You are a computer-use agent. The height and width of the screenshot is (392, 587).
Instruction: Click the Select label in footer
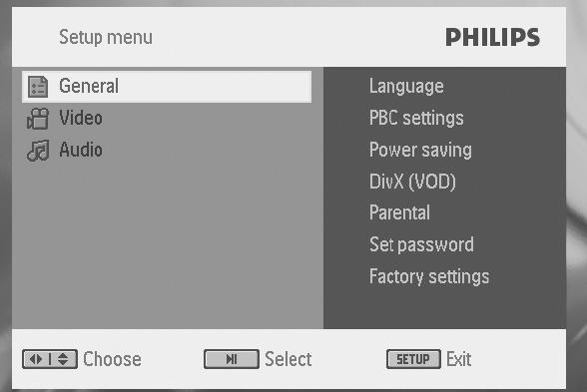(x=289, y=359)
